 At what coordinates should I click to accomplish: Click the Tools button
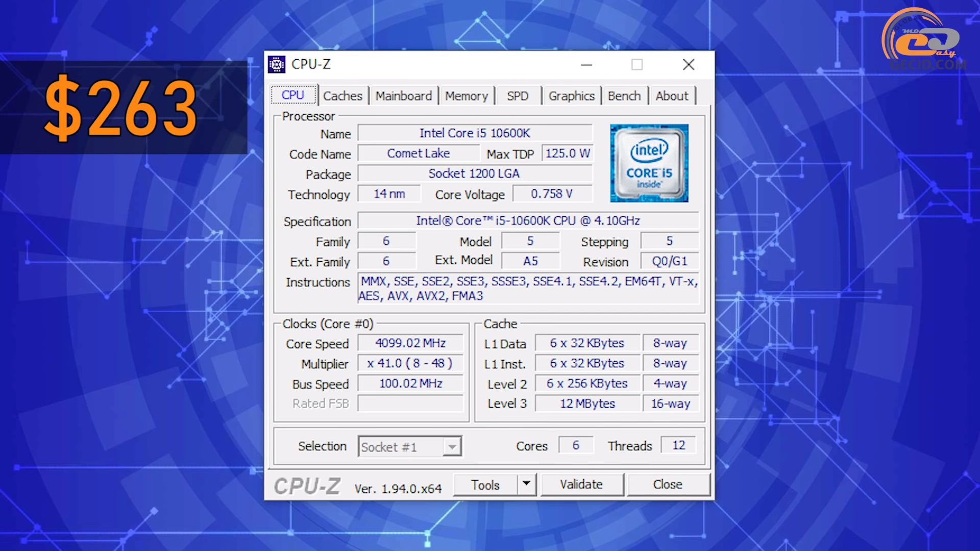tap(485, 485)
